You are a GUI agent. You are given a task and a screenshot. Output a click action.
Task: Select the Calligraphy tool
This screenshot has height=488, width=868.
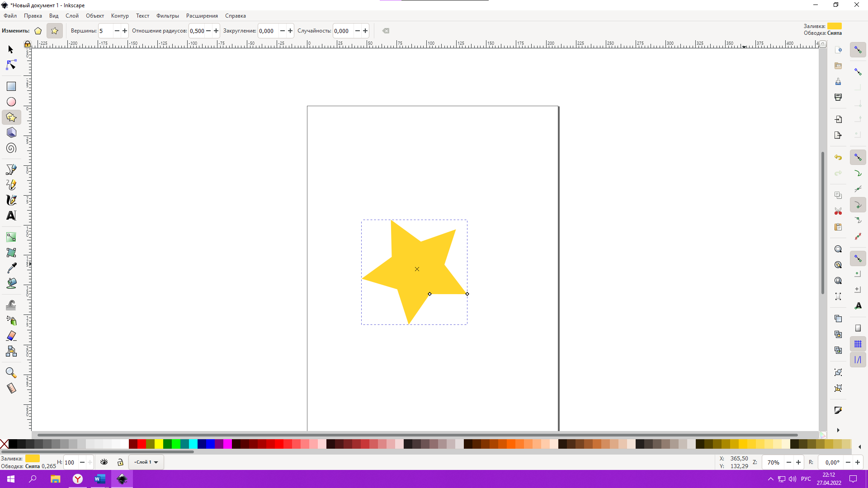(x=11, y=200)
